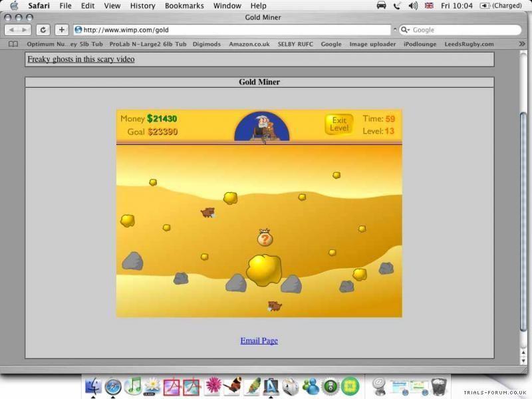Open the Trash in the Dock
Screen dimensions: 532x399
coord(439,386)
